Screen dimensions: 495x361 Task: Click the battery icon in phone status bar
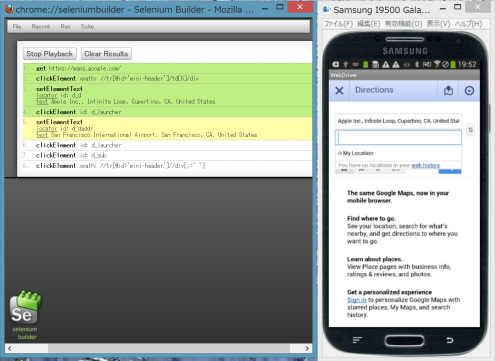coord(453,64)
